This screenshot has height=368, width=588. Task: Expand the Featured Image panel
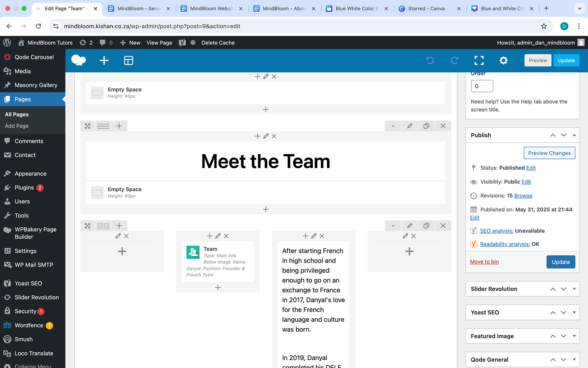point(574,336)
